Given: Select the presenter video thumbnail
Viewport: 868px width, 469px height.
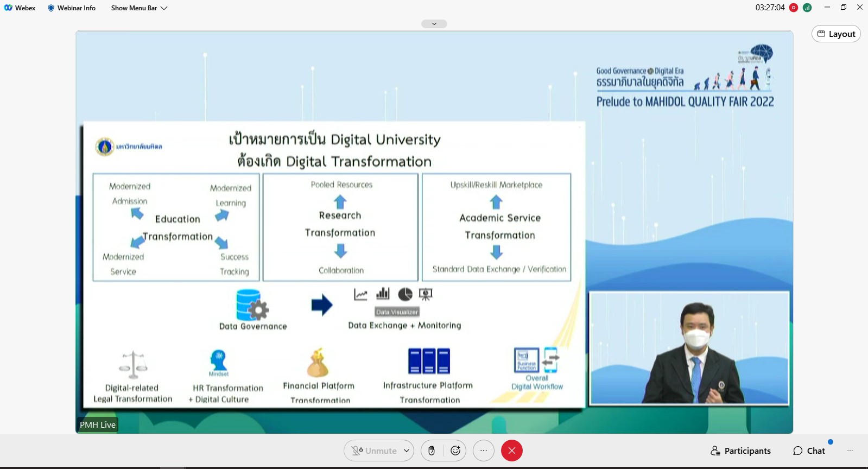Looking at the screenshot, I should click(689, 348).
